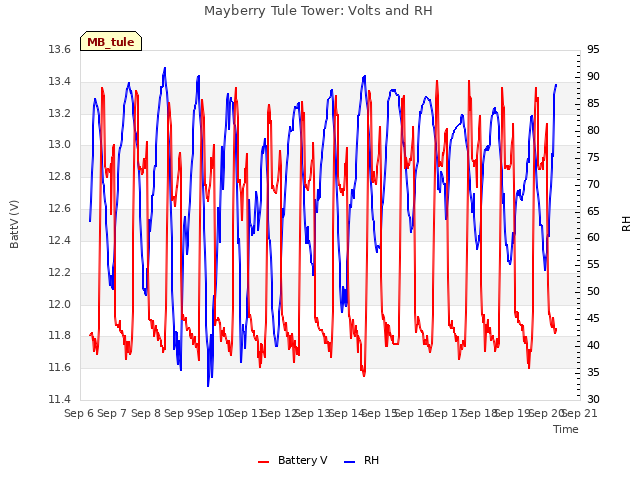Click the Time axis label
Screen dimensions: 640x480
point(566,429)
